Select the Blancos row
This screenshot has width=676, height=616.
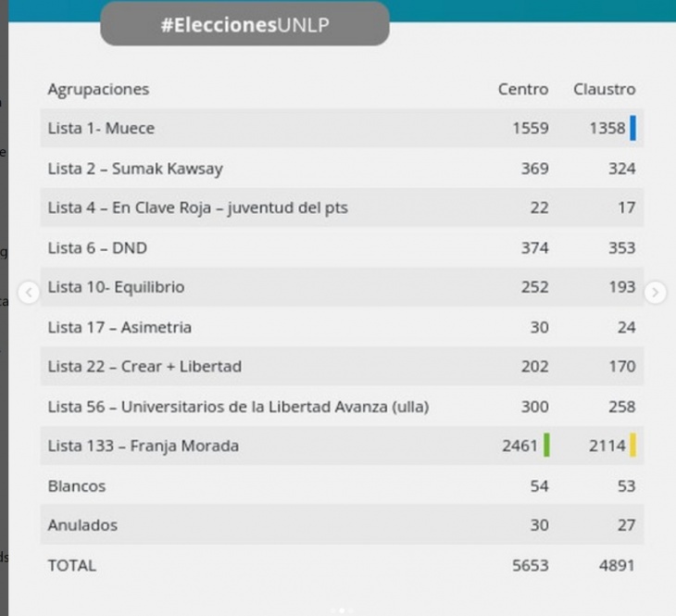(x=342, y=485)
